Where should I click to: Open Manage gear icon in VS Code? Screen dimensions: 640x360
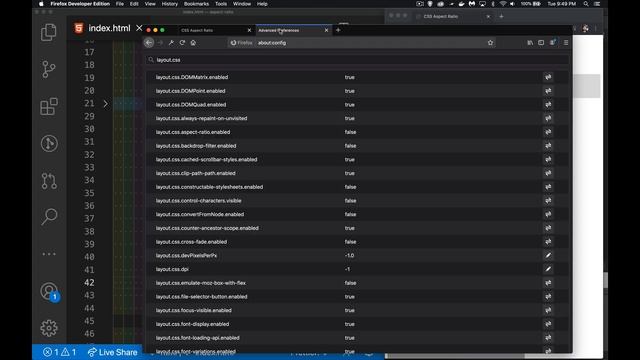[x=49, y=328]
